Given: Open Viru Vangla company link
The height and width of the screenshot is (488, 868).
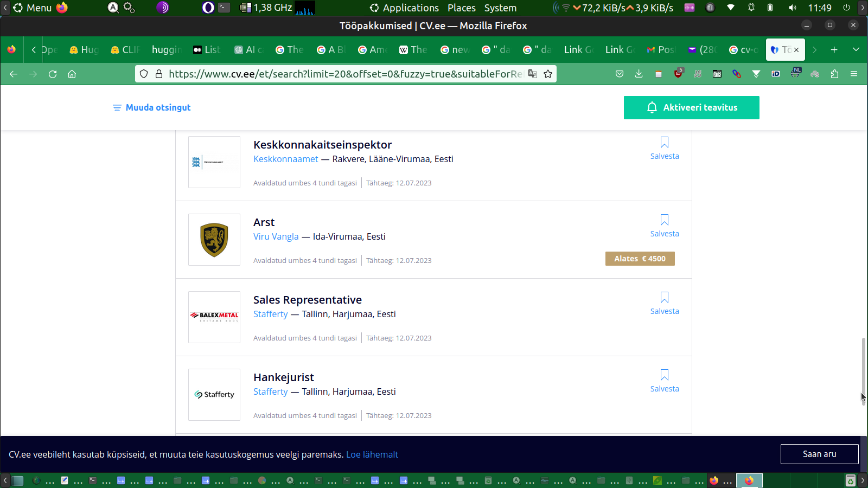Looking at the screenshot, I should pos(276,236).
